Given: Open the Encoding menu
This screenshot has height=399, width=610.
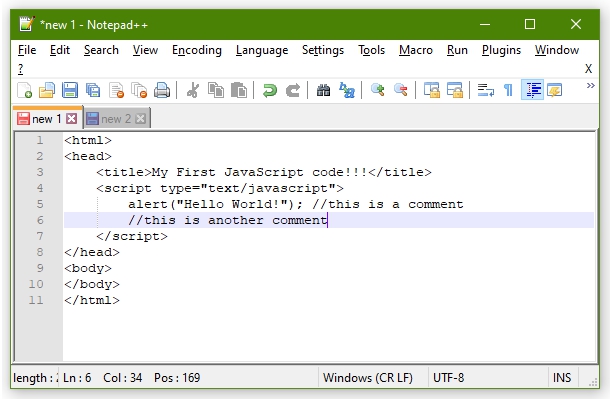Looking at the screenshot, I should click(197, 50).
